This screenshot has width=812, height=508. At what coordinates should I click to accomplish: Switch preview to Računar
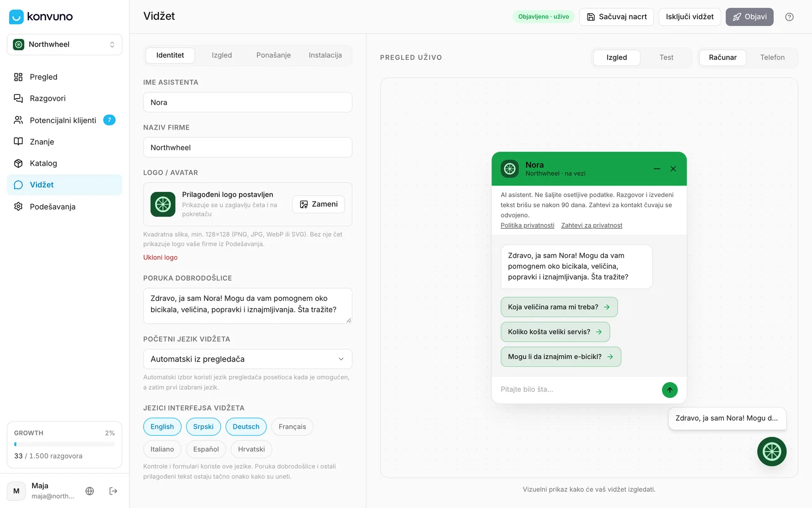tap(723, 57)
